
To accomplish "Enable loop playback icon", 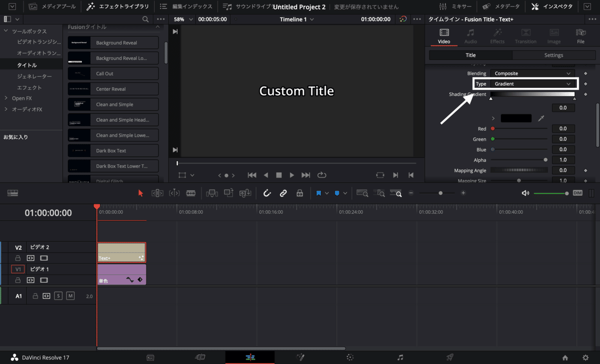I will (x=321, y=175).
